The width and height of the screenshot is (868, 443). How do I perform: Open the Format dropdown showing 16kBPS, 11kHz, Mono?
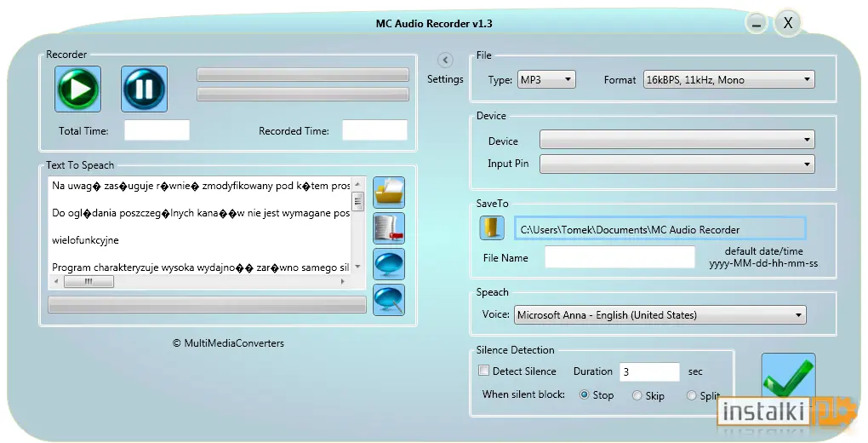728,80
